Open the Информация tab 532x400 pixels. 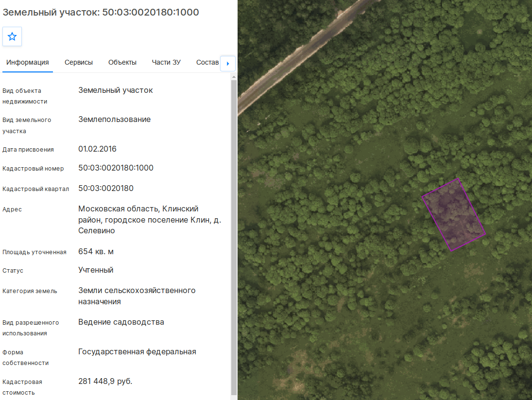click(x=28, y=62)
